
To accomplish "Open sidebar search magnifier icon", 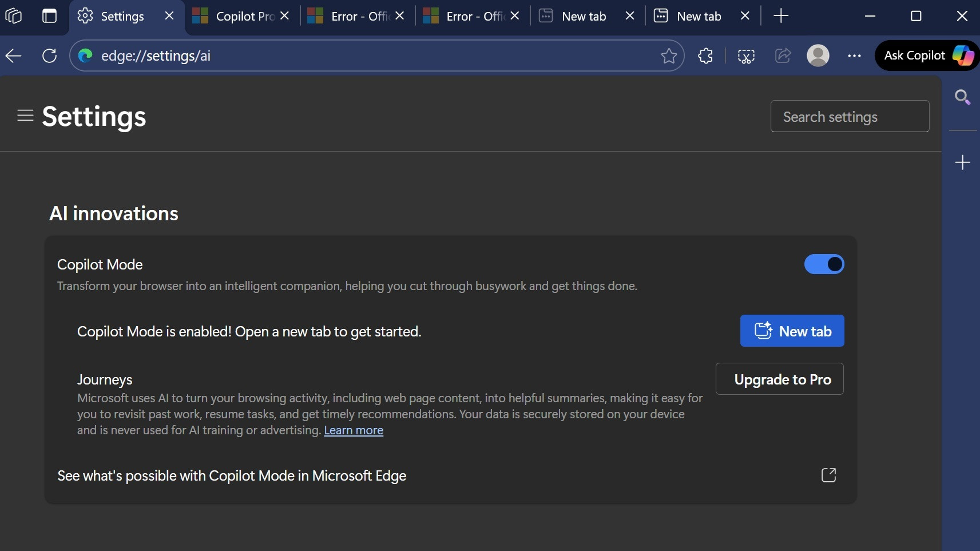I will point(963,97).
